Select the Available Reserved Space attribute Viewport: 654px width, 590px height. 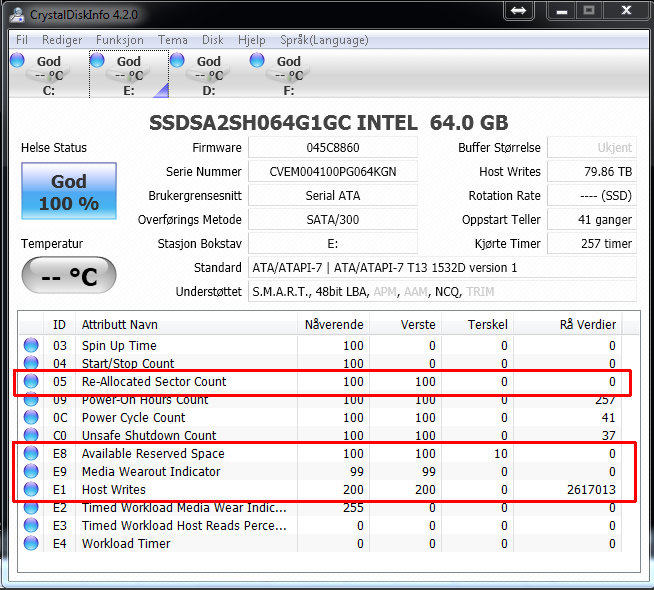(153, 453)
